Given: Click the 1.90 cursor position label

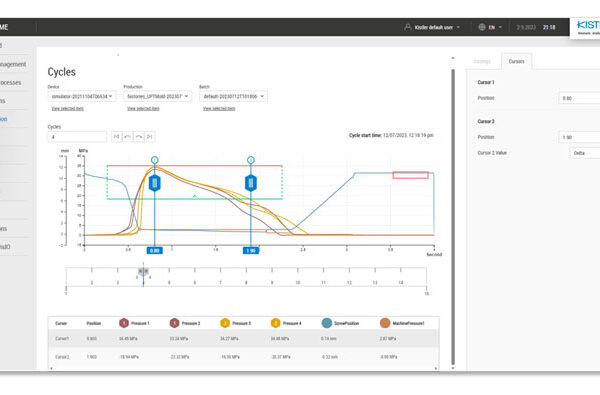Looking at the screenshot, I should [251, 251].
